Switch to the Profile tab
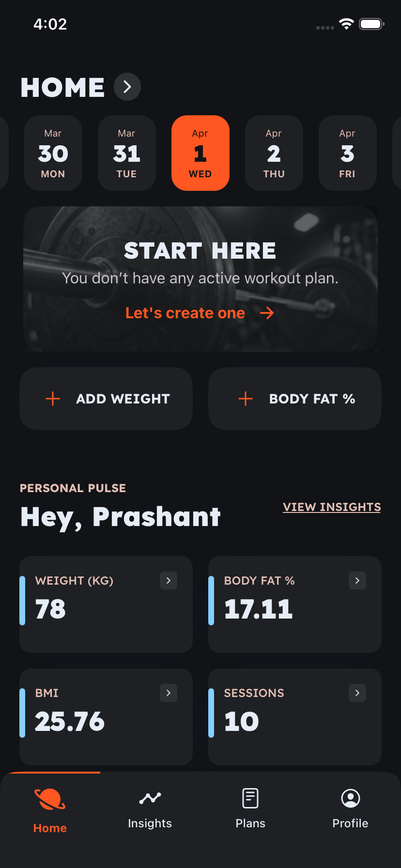 tap(350, 809)
